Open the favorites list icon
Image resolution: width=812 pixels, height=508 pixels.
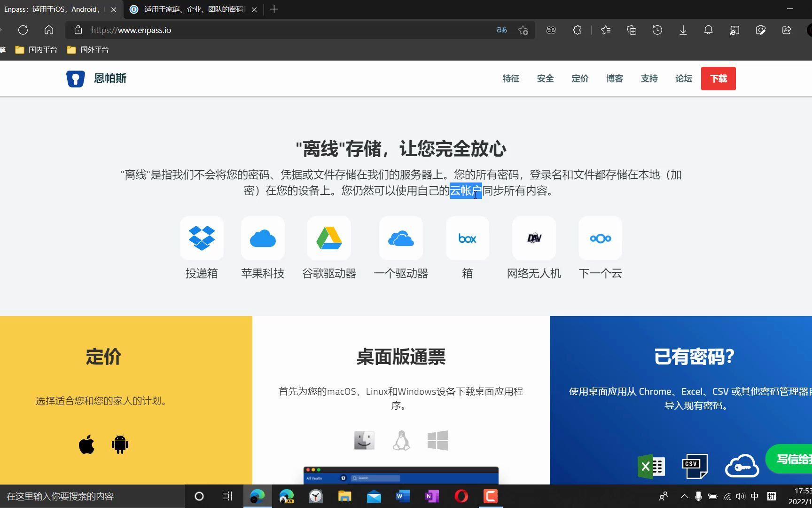coord(606,30)
